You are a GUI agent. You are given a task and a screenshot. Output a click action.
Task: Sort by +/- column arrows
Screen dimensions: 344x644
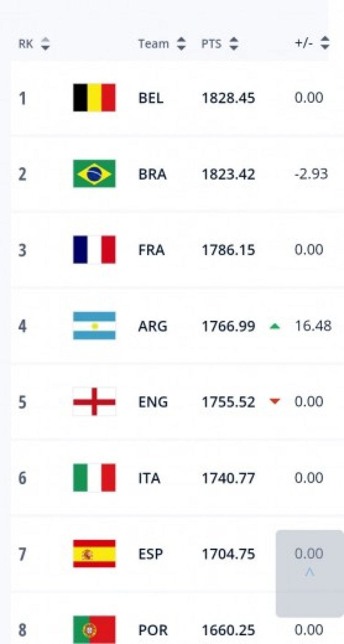click(x=325, y=43)
